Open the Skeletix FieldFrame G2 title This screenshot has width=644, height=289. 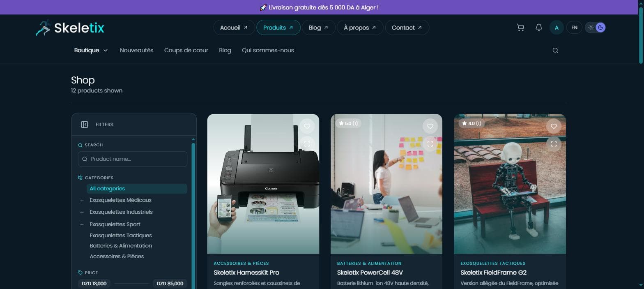click(493, 273)
